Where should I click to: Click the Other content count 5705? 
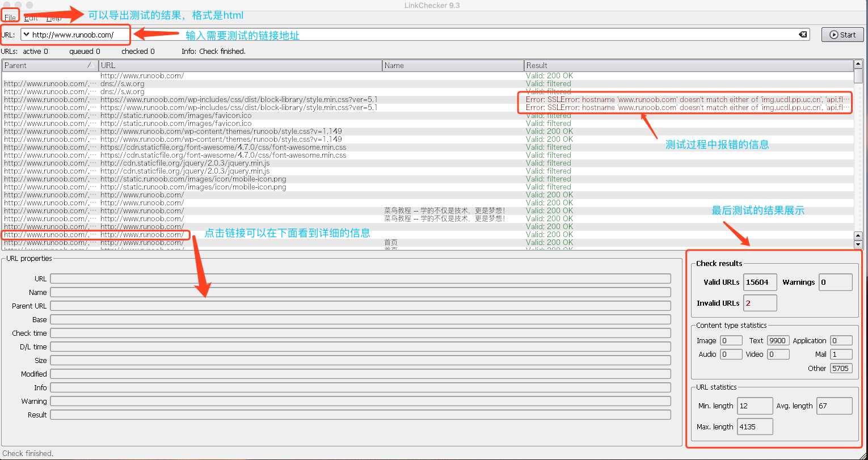tap(841, 368)
